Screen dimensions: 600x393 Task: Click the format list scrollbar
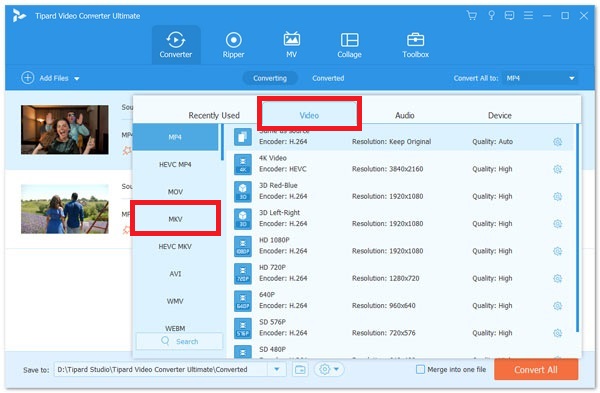[x=222, y=142]
